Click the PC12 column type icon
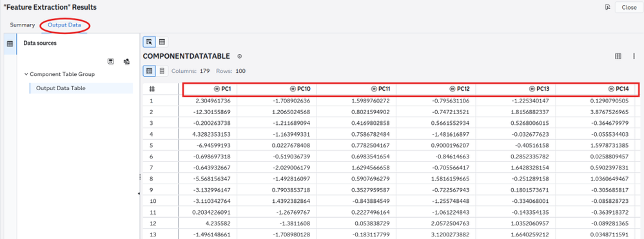The width and height of the screenshot is (644, 239). [453, 89]
